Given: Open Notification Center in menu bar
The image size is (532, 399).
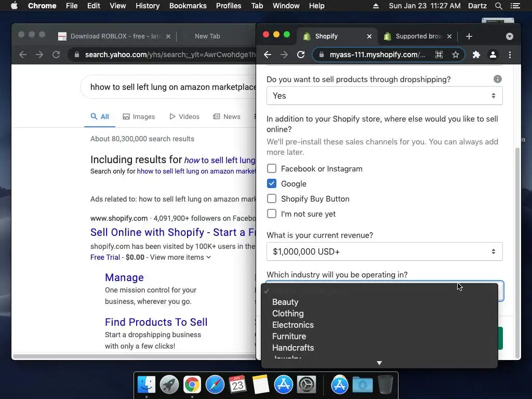Looking at the screenshot, I should point(515,6).
